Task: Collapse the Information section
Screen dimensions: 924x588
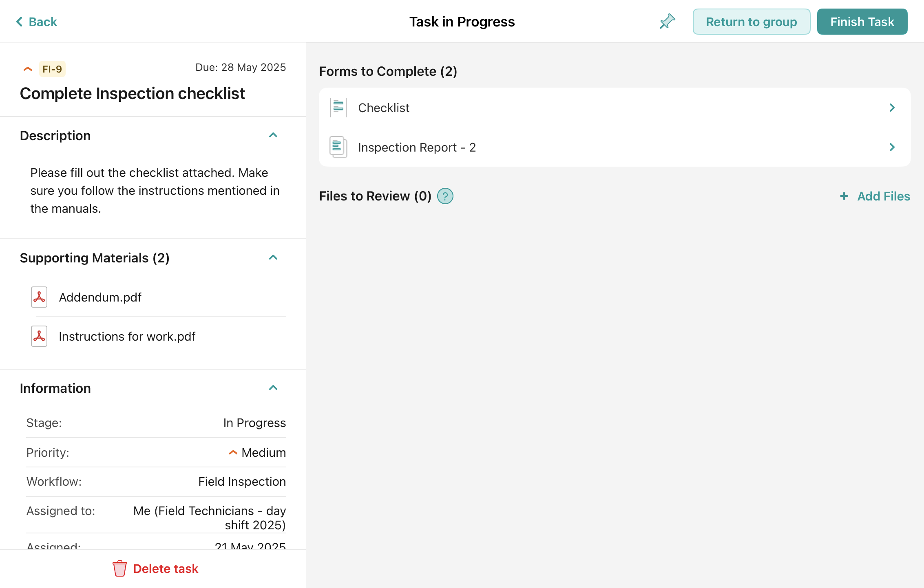Action: click(273, 388)
